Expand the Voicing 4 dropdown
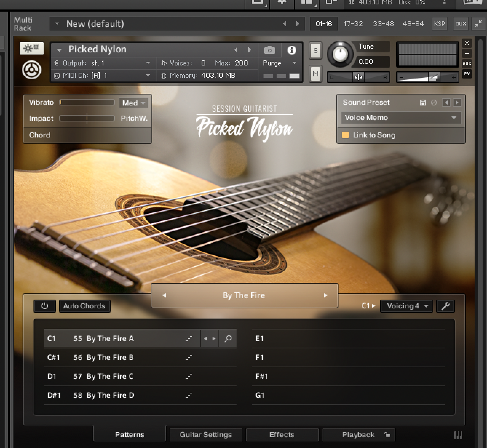487x448 pixels. click(x=406, y=306)
